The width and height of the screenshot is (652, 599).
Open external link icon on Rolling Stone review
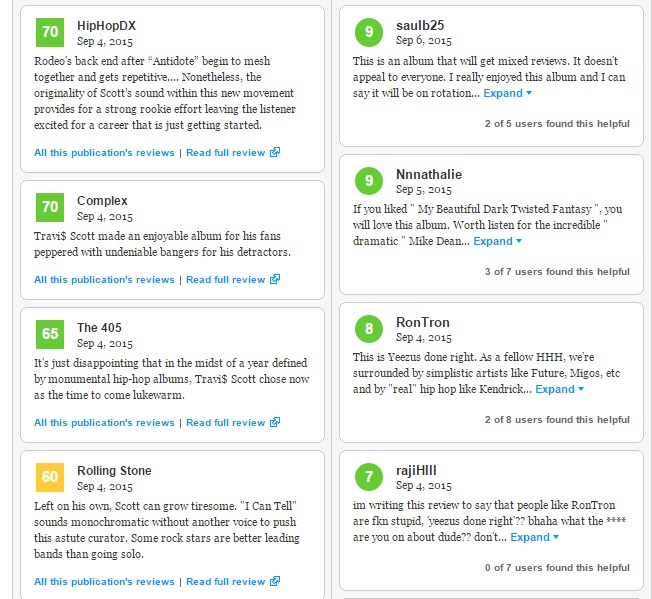coord(275,582)
